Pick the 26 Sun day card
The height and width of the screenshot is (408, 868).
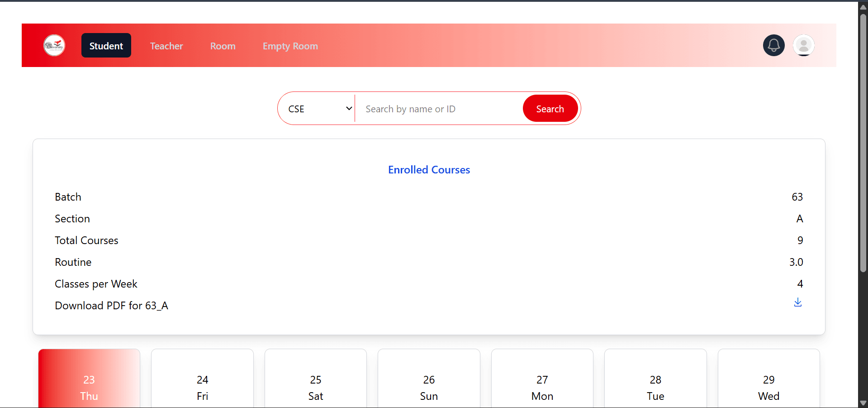point(429,387)
